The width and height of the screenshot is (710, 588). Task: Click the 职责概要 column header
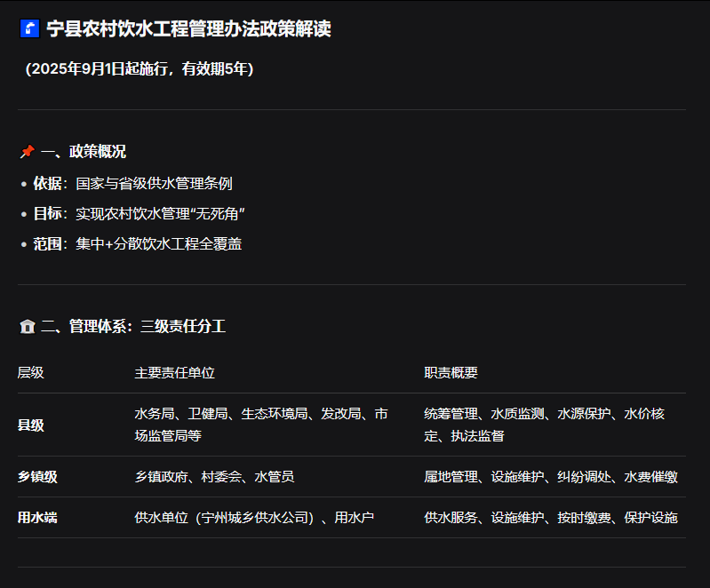(451, 373)
